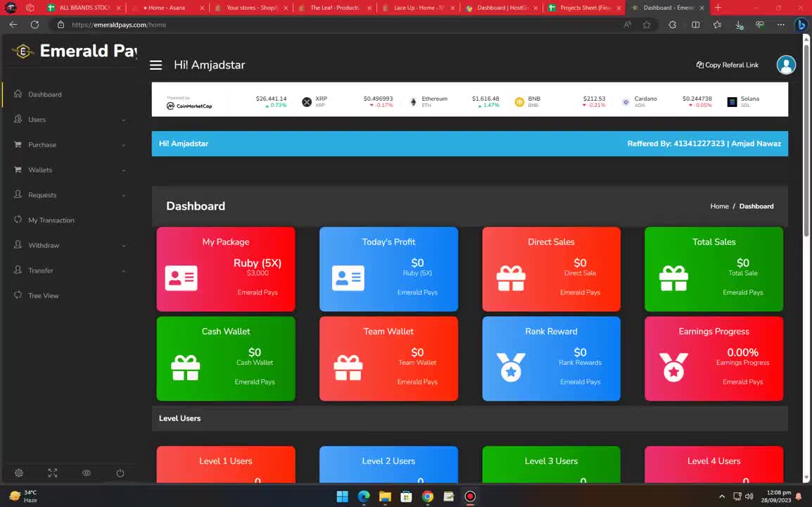Expand the Withdraw sidebar menu
Image resolution: width=812 pixels, height=507 pixels.
click(x=70, y=245)
